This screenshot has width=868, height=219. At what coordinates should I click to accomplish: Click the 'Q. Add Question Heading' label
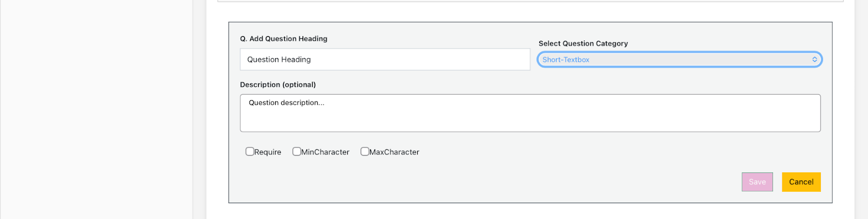tap(284, 39)
